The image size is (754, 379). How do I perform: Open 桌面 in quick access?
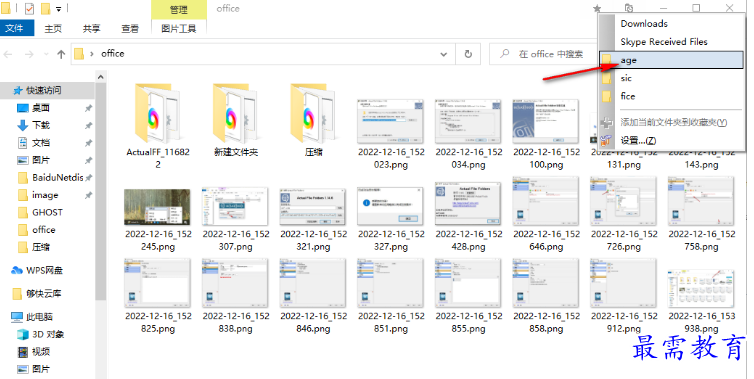tap(41, 108)
